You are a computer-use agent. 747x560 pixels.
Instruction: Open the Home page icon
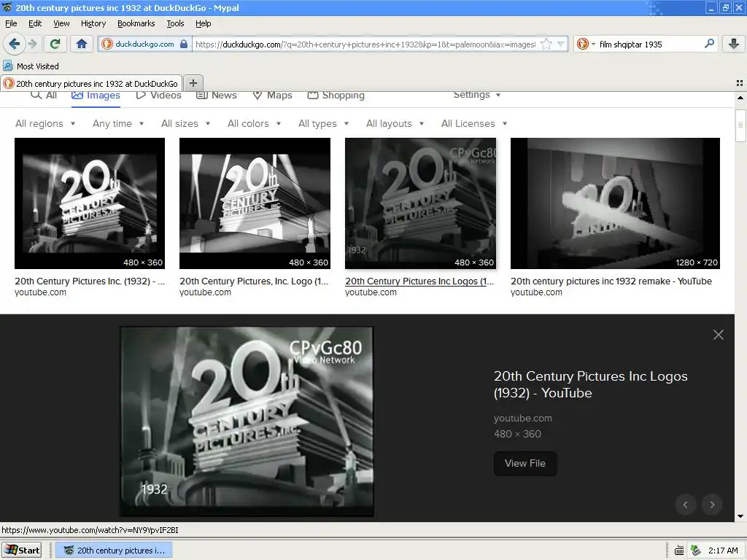coord(82,44)
